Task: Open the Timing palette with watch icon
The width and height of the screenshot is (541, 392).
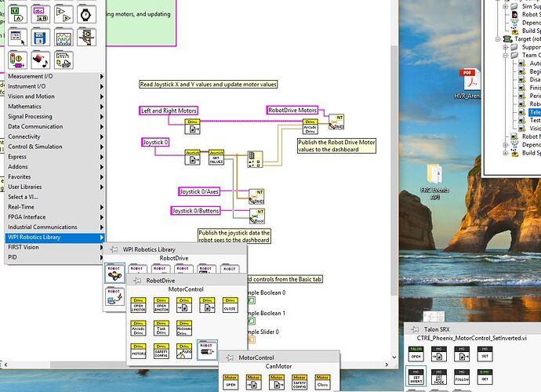Action: 86,14
